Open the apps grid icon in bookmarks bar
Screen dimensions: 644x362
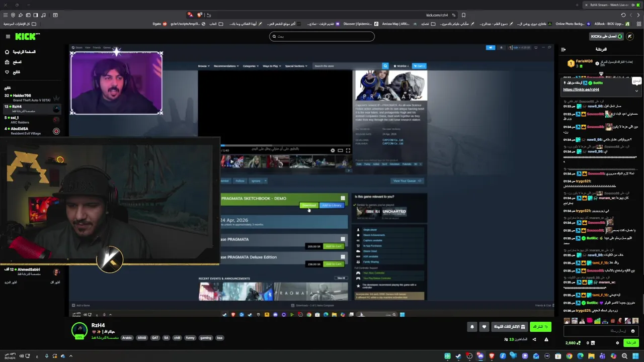click(638, 24)
